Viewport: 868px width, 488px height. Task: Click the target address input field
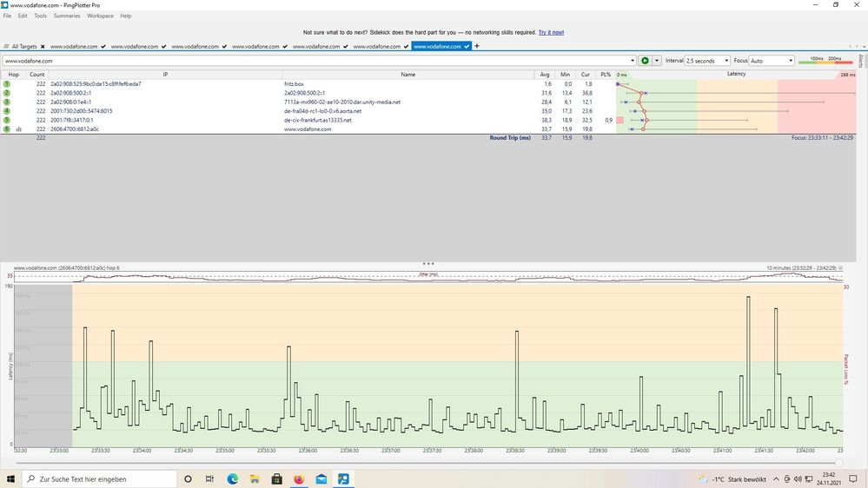point(313,61)
